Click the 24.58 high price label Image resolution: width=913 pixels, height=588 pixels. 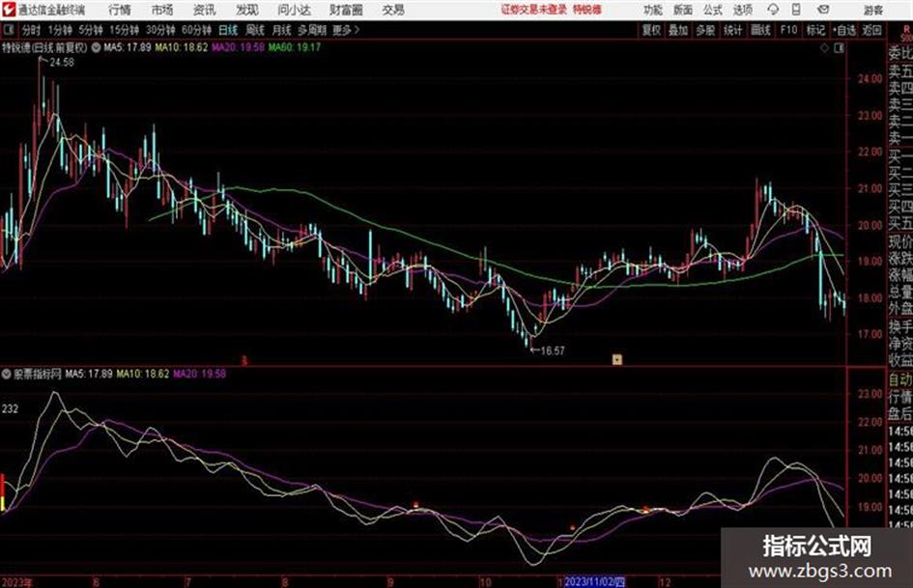point(62,63)
